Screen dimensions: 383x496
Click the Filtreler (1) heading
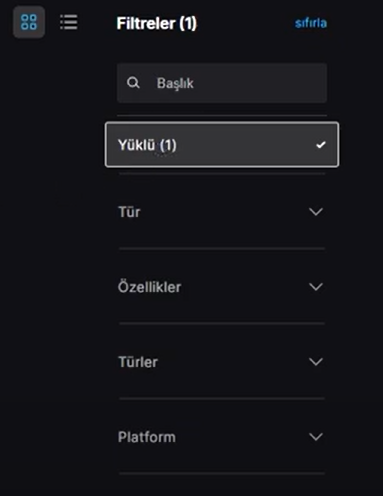(x=157, y=23)
